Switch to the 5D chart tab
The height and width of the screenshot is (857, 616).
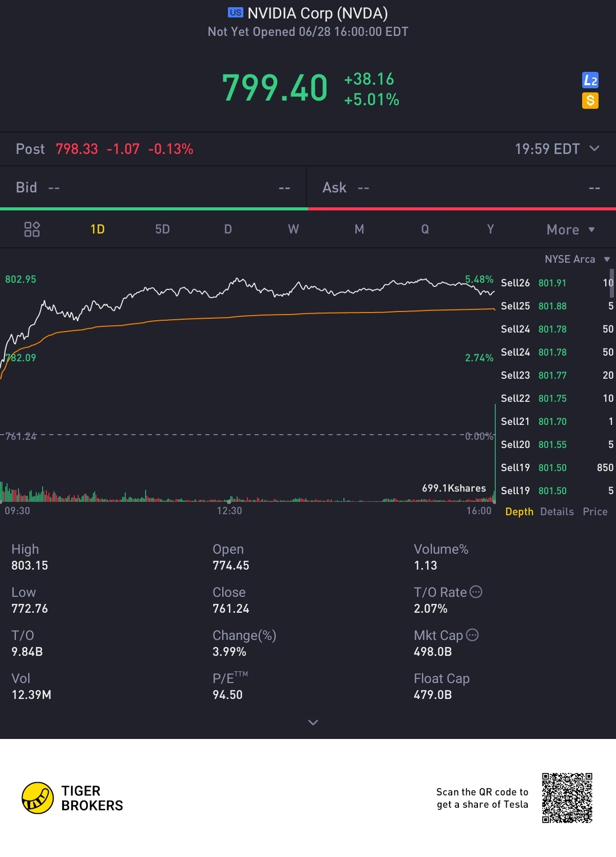pyautogui.click(x=162, y=229)
